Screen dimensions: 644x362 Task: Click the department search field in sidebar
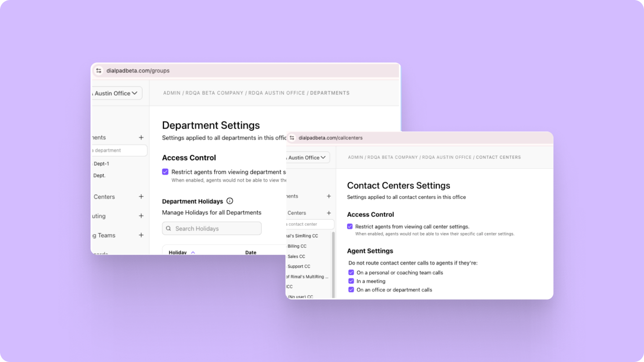pos(119,150)
